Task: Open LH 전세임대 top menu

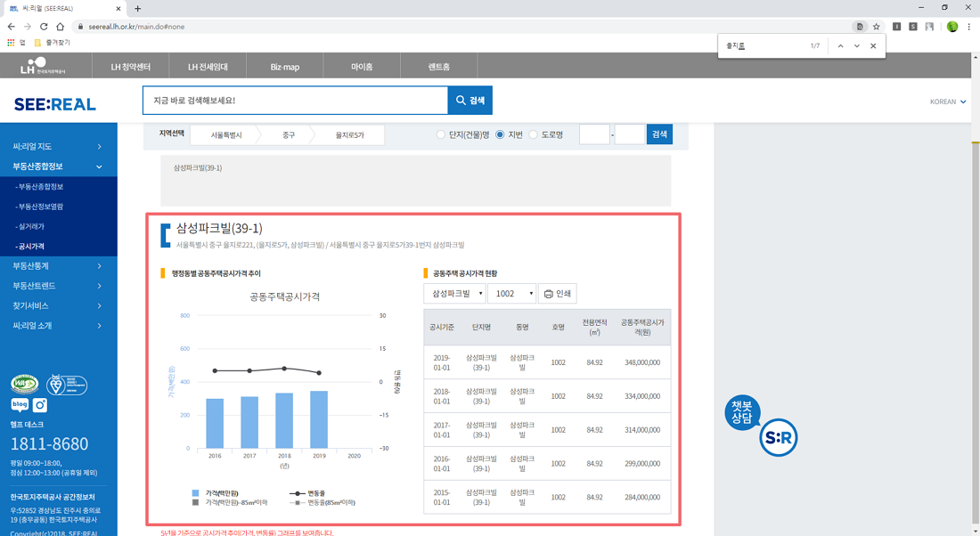Action: [208, 66]
